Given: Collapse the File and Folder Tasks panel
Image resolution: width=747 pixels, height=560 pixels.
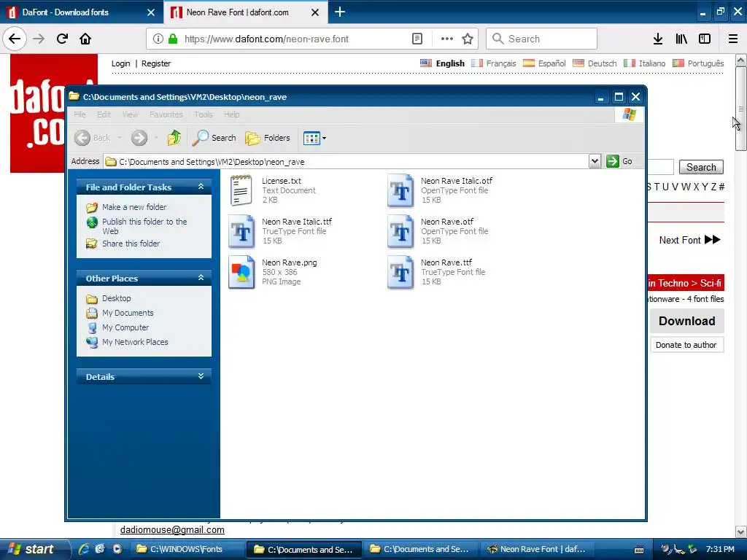Looking at the screenshot, I should click(201, 187).
